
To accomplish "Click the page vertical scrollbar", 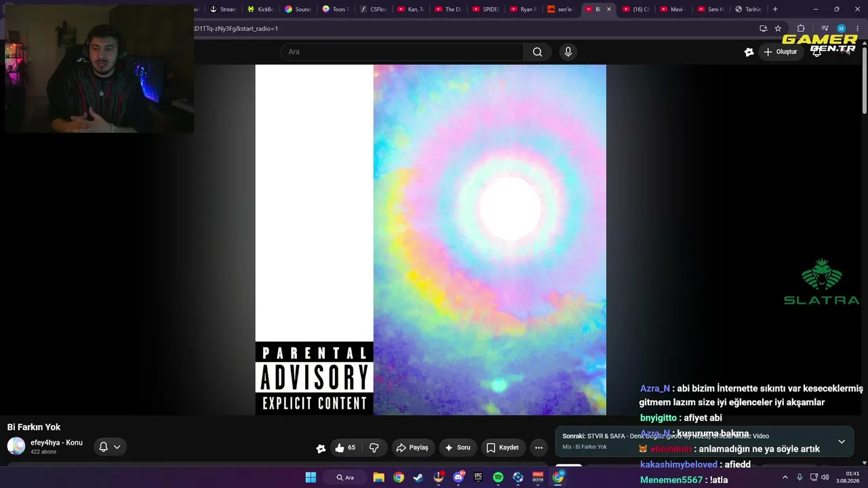I will (864, 81).
